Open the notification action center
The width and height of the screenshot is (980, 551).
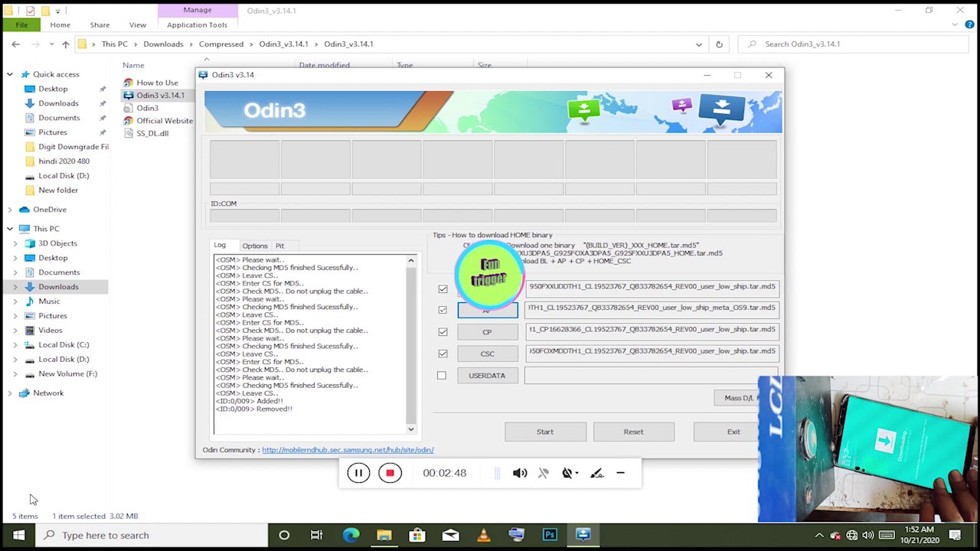(955, 535)
